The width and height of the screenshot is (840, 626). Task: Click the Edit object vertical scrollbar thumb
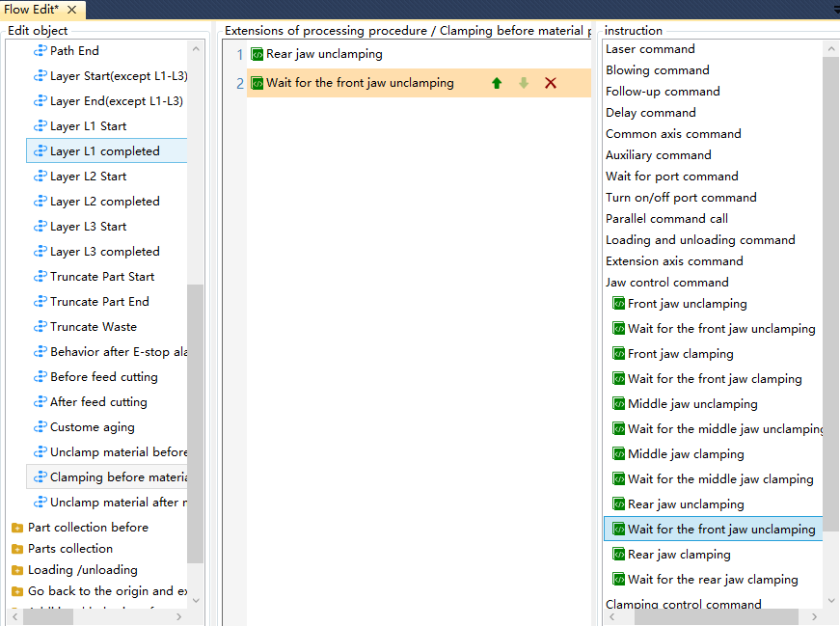tap(196, 423)
